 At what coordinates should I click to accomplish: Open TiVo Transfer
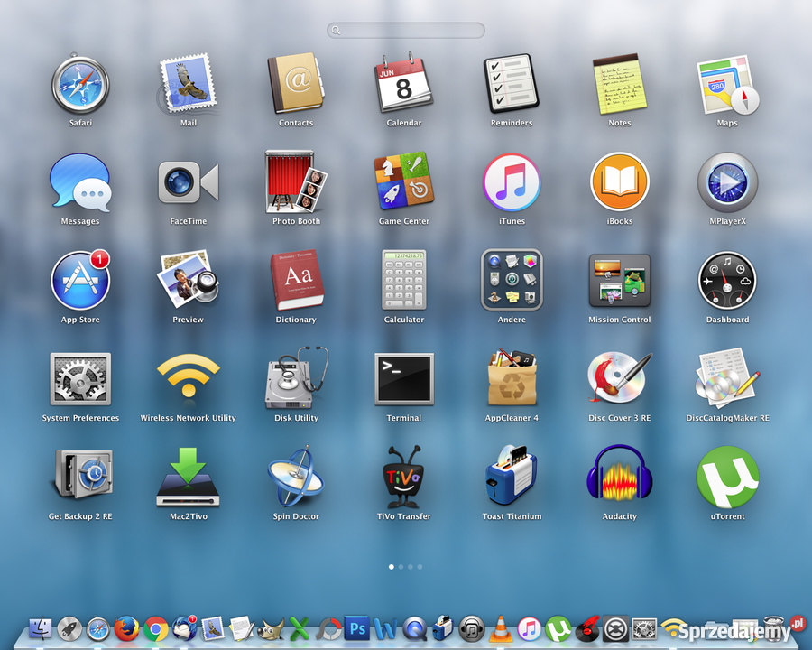point(403,477)
